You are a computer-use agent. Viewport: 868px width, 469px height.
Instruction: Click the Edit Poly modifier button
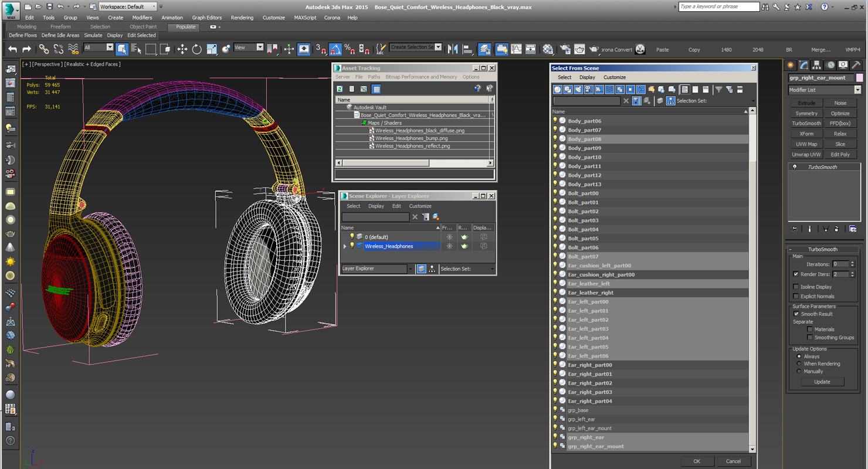tap(840, 155)
